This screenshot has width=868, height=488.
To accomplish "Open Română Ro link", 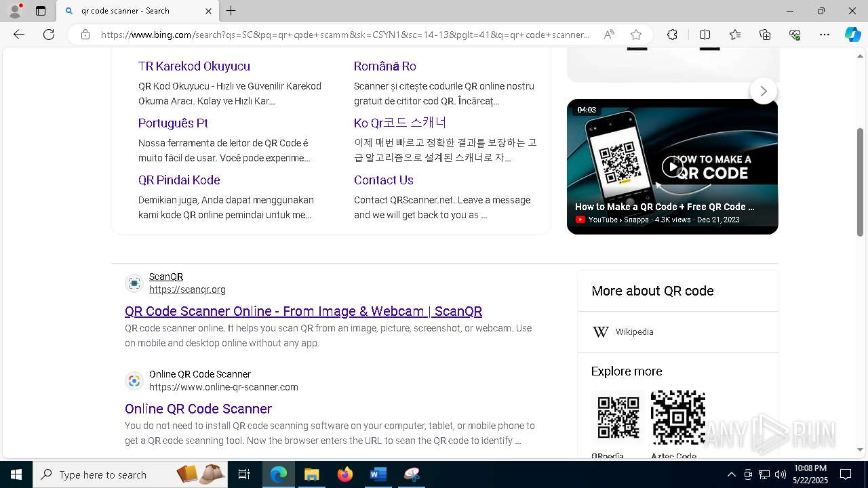I will 384,66.
